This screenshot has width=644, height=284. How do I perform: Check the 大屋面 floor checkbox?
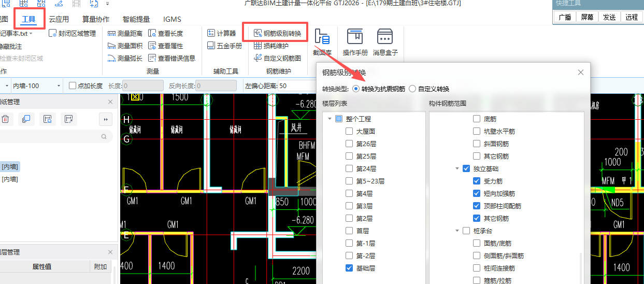349,131
